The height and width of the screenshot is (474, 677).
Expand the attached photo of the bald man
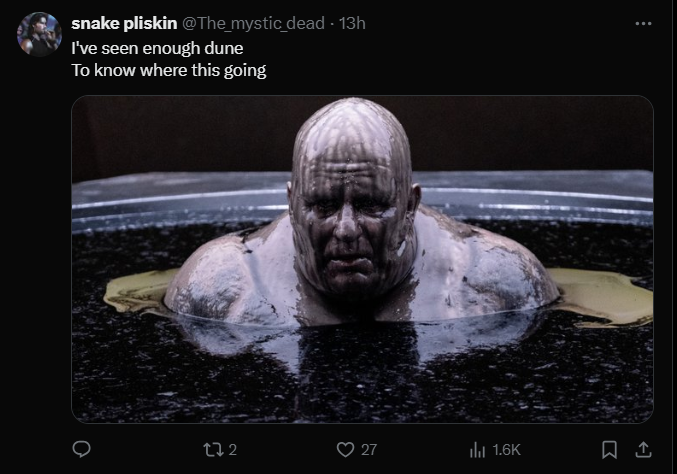point(362,259)
